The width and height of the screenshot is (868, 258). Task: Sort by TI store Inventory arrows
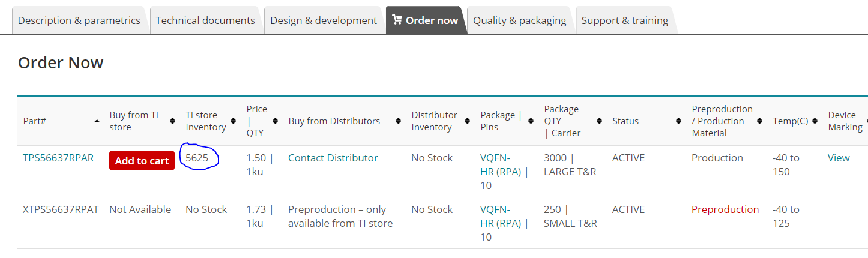click(x=233, y=121)
